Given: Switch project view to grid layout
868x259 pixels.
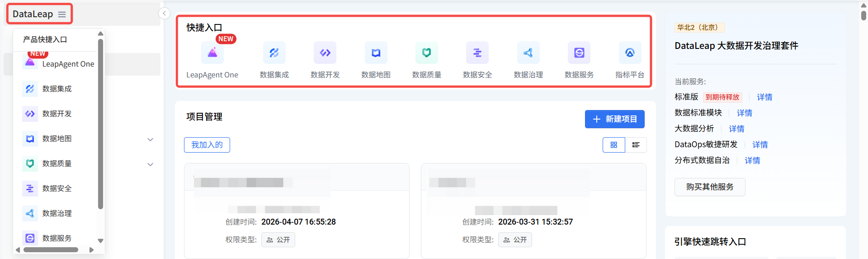Looking at the screenshot, I should pos(614,145).
